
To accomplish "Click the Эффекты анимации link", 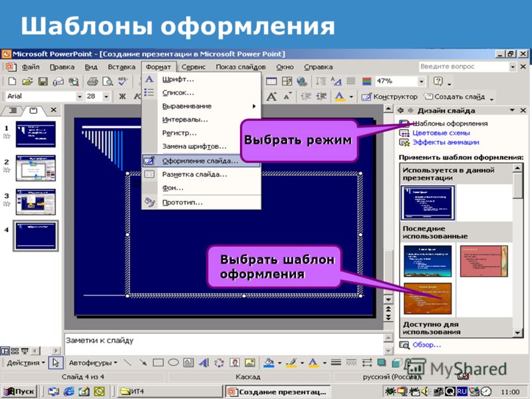I will [x=446, y=142].
